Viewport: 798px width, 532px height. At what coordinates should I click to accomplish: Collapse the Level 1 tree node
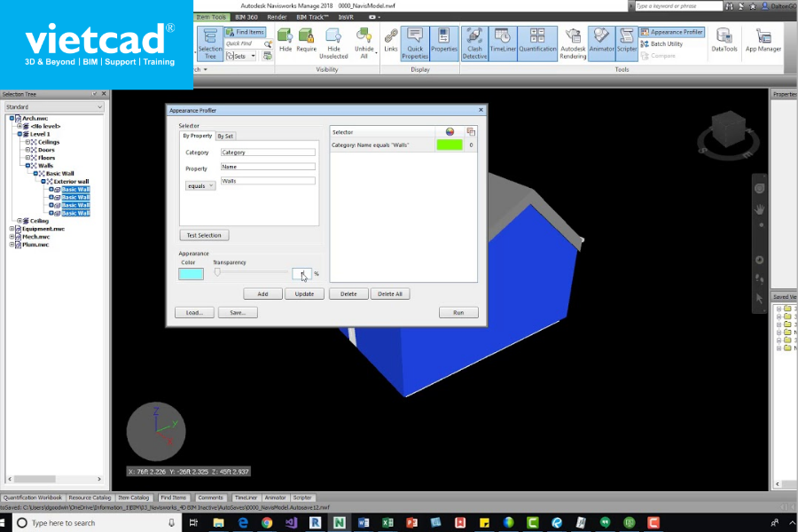tap(20, 134)
